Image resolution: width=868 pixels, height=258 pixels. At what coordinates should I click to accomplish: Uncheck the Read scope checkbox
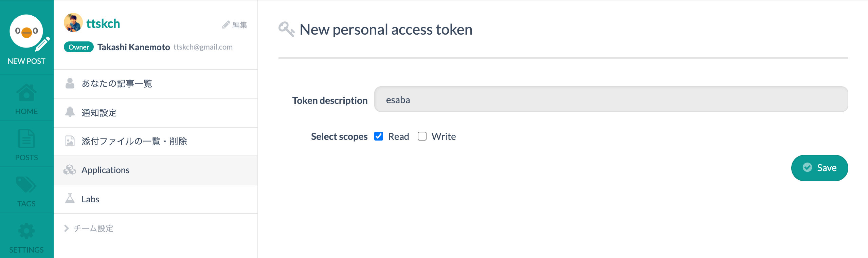[379, 136]
